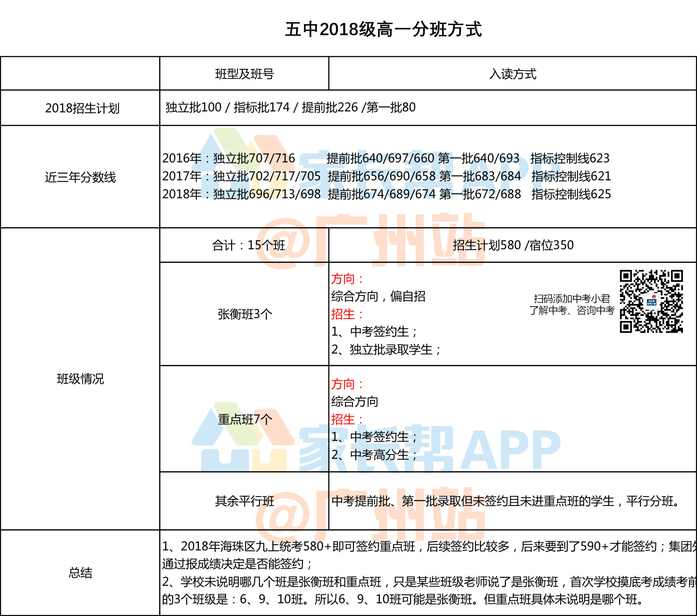Viewport: 697px width, 616px height.
Task: Click the row label 班级情况
Action: (80, 379)
